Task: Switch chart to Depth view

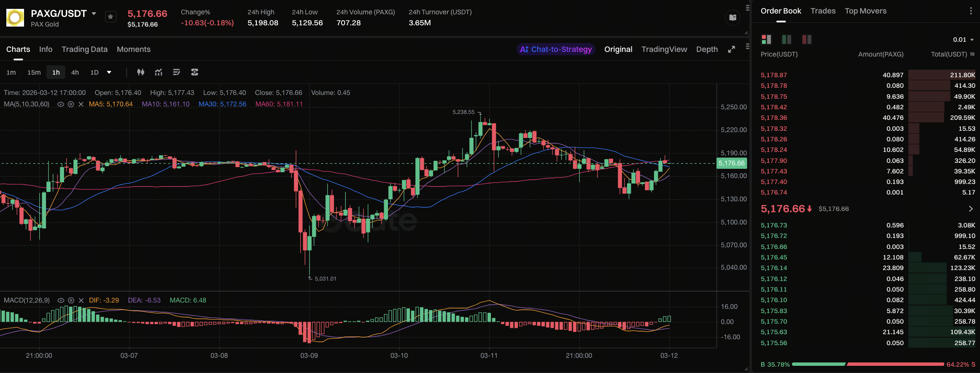Action: pos(707,49)
